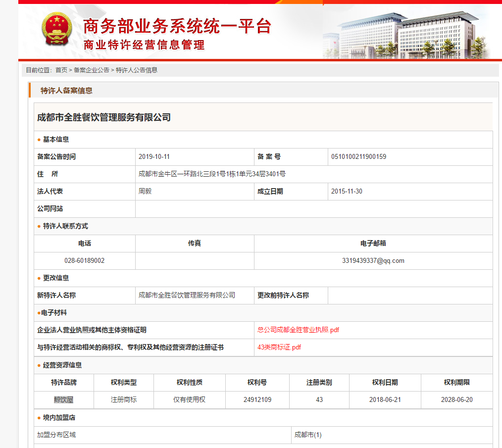502x448 pixels.
Task: Click rights expiry 2028-06-20
Action: pyautogui.click(x=457, y=399)
